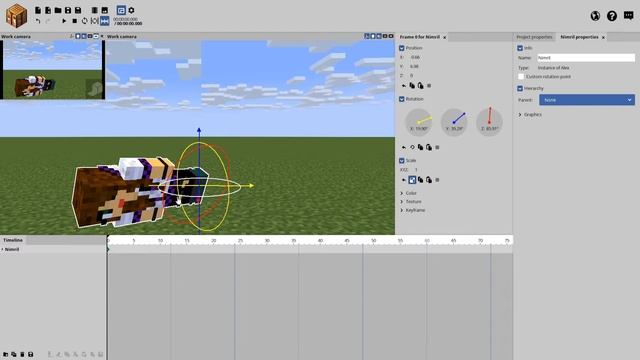The height and width of the screenshot is (360, 640).
Task: Toggle the highlighted timeline interval button
Action: point(105,21)
